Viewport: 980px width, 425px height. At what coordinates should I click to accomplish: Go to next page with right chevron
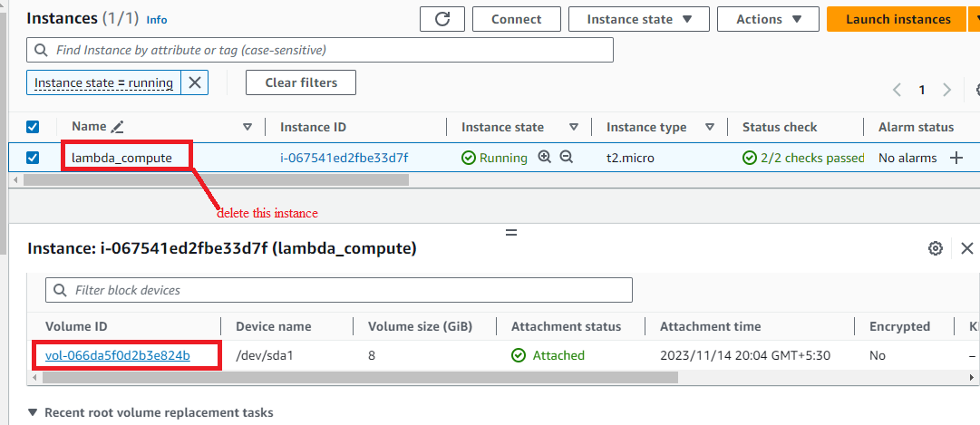[x=946, y=90]
